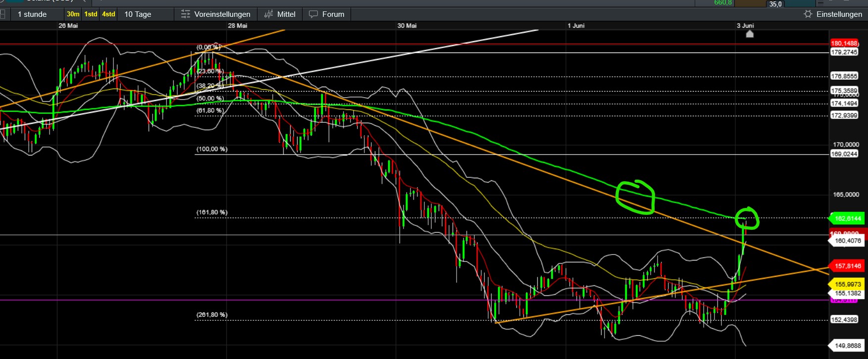868x359 pixels.
Task: Select the red 180,1488 price tag
Action: 844,44
